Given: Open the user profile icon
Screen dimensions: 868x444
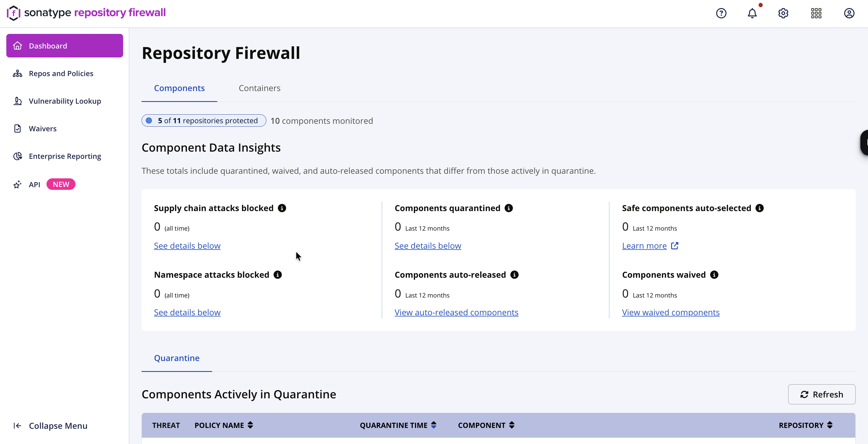Looking at the screenshot, I should (x=849, y=13).
